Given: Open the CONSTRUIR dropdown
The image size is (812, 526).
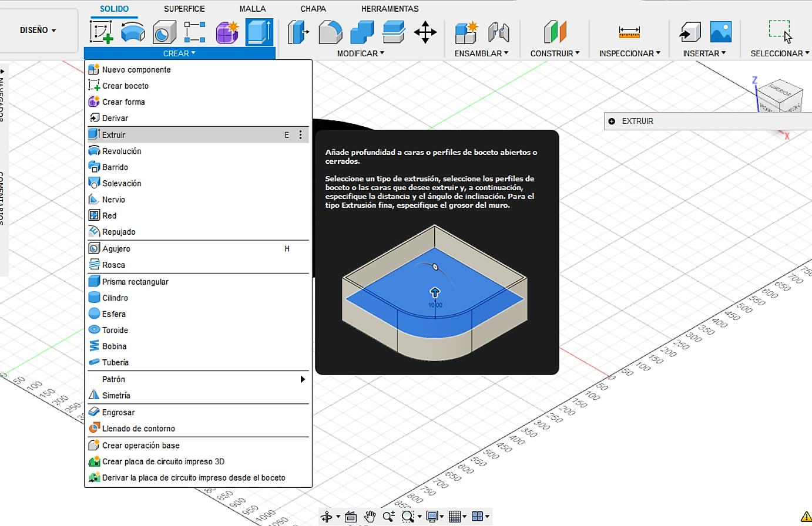Looking at the screenshot, I should [555, 53].
